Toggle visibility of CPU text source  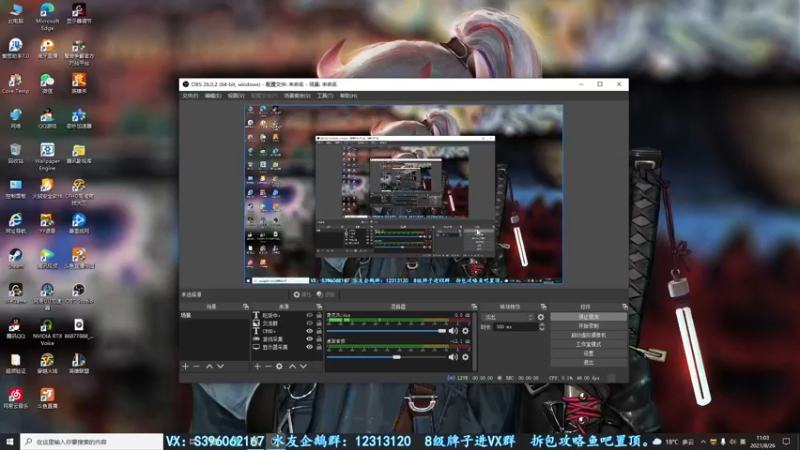309,331
